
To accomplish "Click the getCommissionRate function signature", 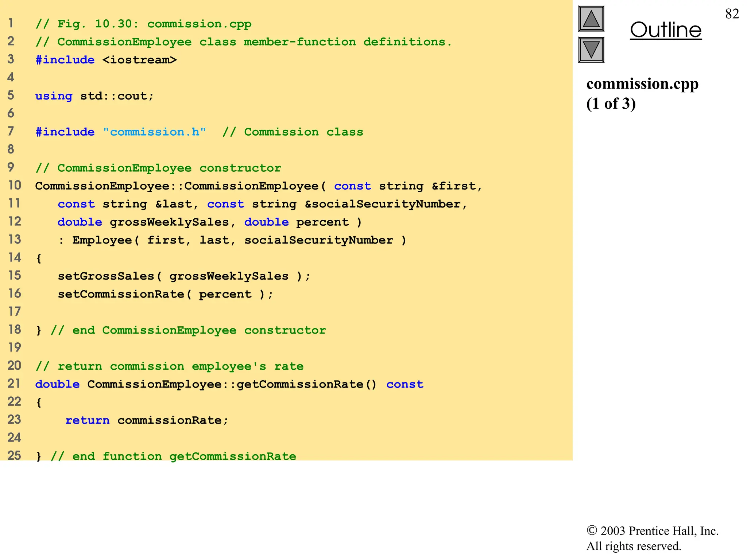I will coord(229,384).
